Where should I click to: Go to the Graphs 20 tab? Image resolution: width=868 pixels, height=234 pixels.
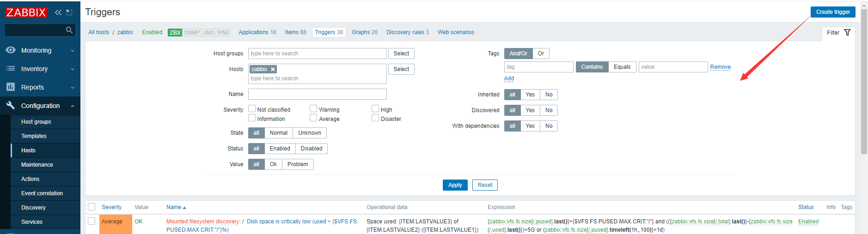365,32
